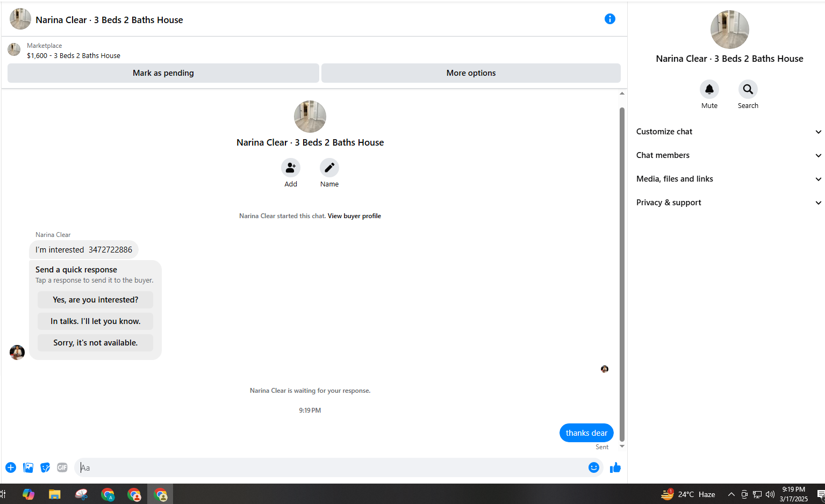Click the header chat avatar beside the title

(20, 19)
